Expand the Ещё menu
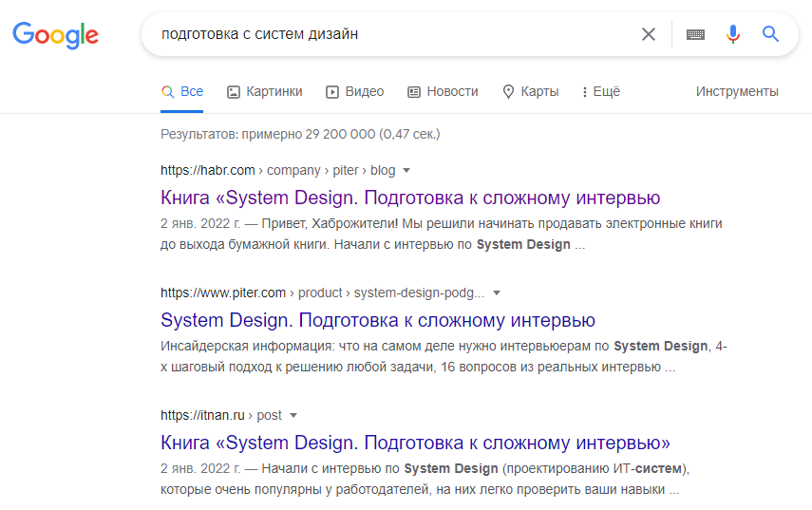The image size is (812, 510). pos(601,91)
